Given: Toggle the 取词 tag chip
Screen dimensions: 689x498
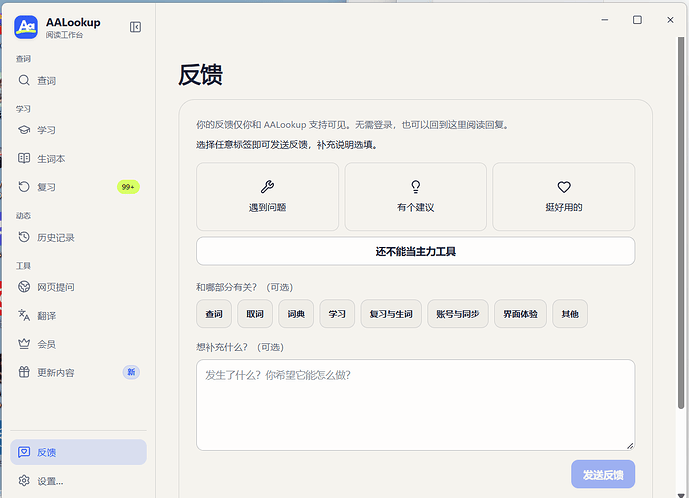Looking at the screenshot, I should pyautogui.click(x=255, y=314).
